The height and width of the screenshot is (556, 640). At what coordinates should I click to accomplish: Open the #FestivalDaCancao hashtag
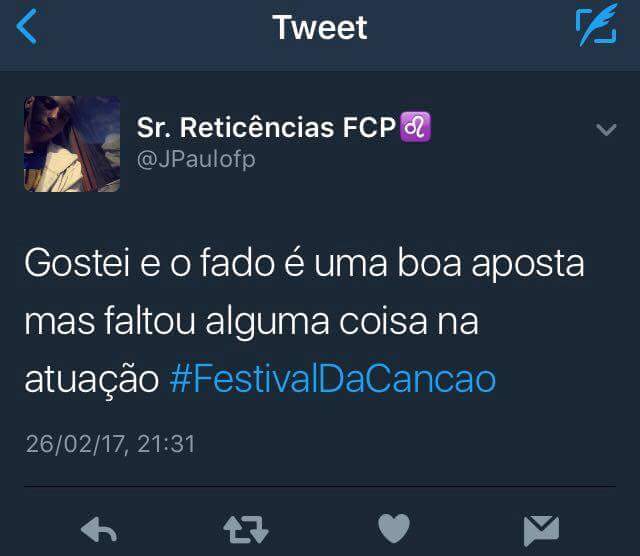coord(333,380)
